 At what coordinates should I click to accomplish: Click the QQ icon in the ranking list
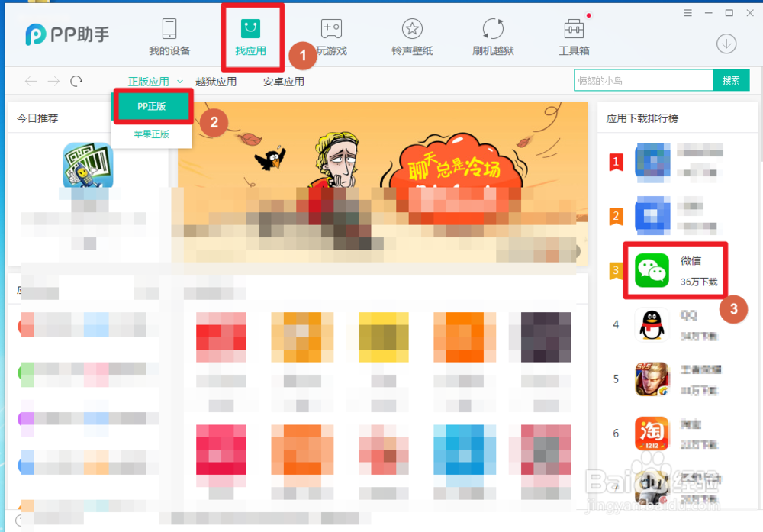652,324
